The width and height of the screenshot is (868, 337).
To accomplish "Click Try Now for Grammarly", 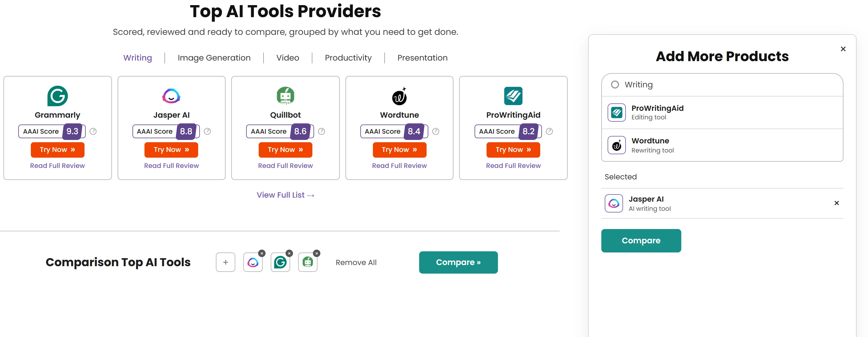I will (57, 150).
